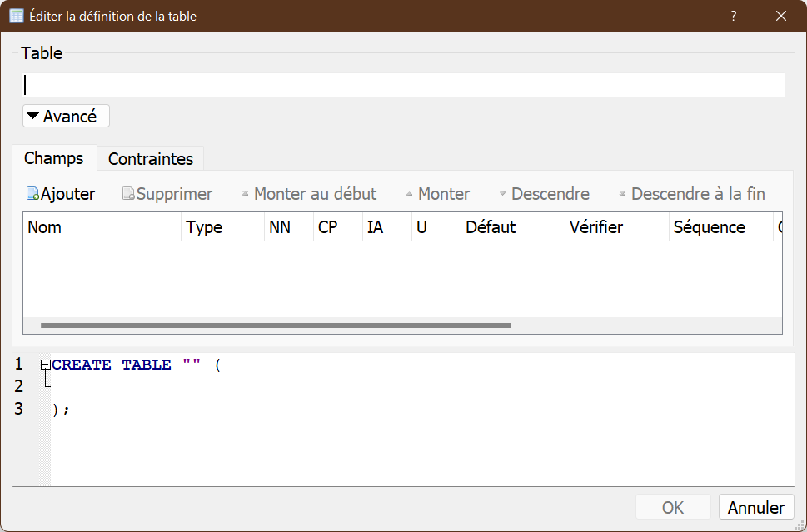Collapse the CREATE TABLE code fold
This screenshot has height=532, width=807.
[46, 365]
